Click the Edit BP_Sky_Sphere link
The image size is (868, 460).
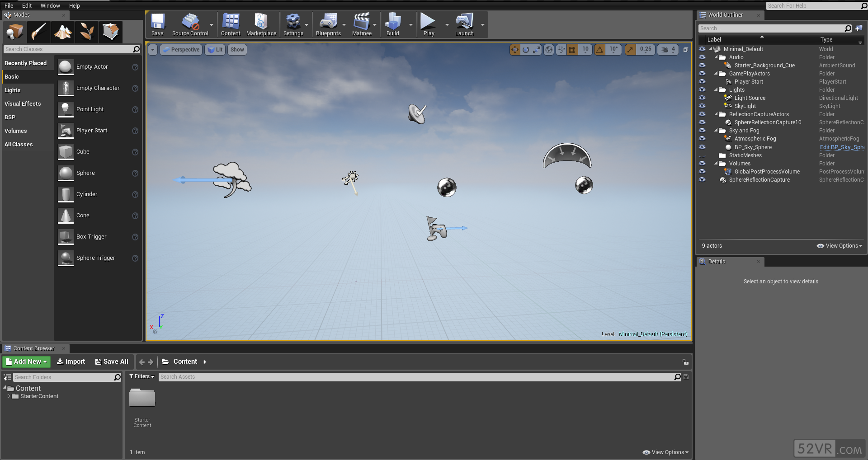[x=842, y=147]
